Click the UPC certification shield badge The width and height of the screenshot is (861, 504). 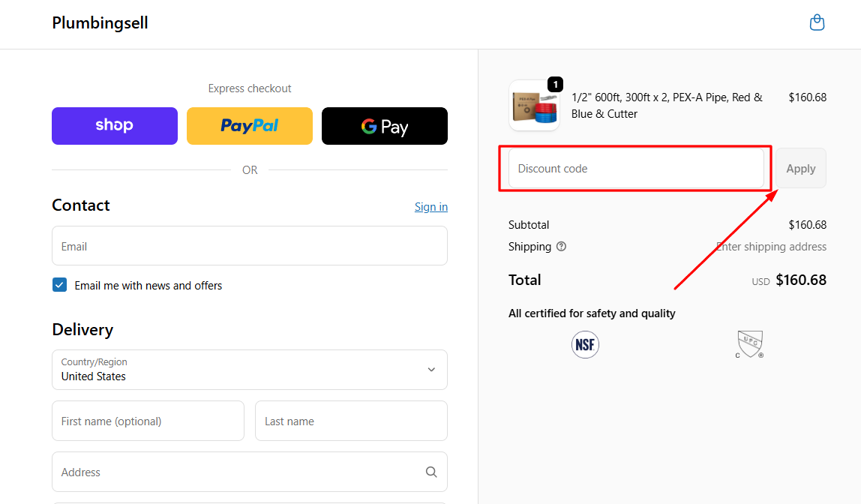[x=749, y=344]
